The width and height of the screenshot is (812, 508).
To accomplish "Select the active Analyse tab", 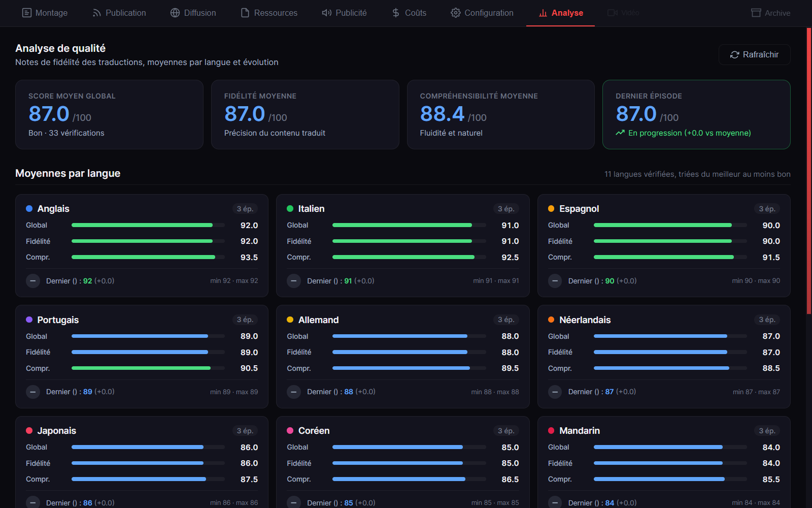I will [x=561, y=13].
